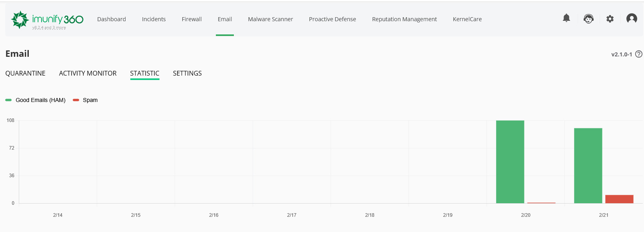Click the 2/15 axis label
Image resolution: width=644 pixels, height=232 pixels.
pos(136,215)
